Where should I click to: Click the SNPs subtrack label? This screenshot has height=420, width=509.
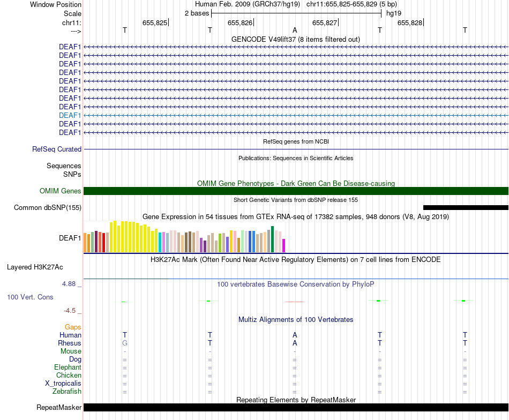(72, 174)
